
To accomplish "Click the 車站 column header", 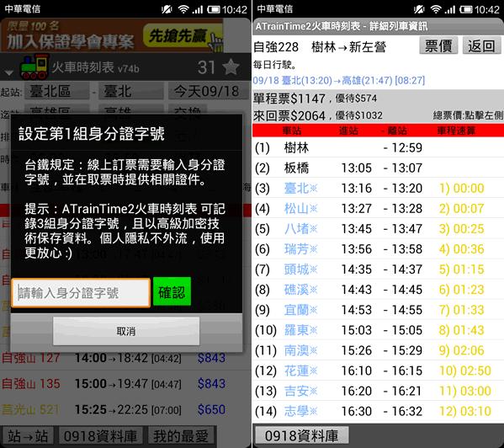I will (292, 131).
